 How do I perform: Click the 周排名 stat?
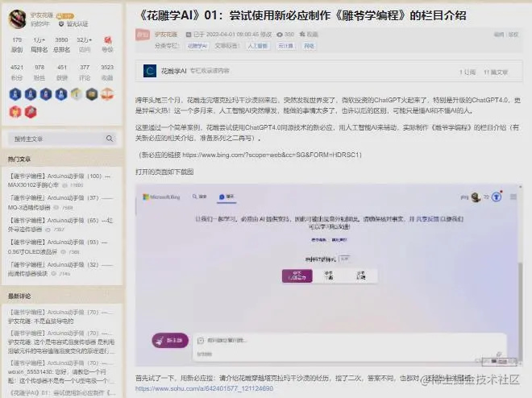point(39,45)
